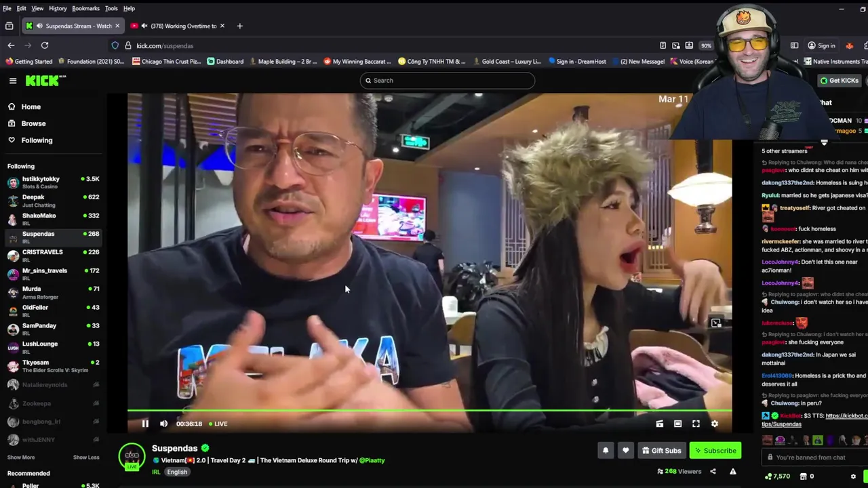Open Tkyosam channel in sidebar
Screen dimensions: 868x488
coord(53,365)
